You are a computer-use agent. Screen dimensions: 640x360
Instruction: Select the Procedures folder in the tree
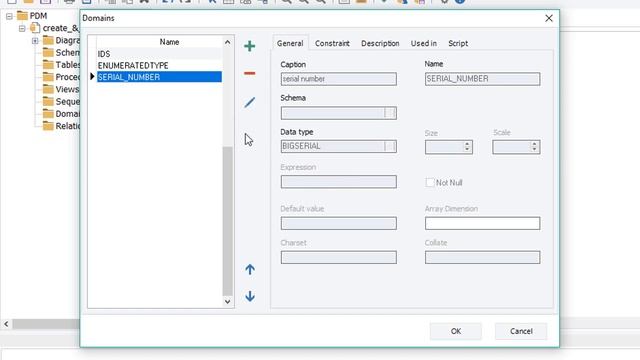pos(61,77)
